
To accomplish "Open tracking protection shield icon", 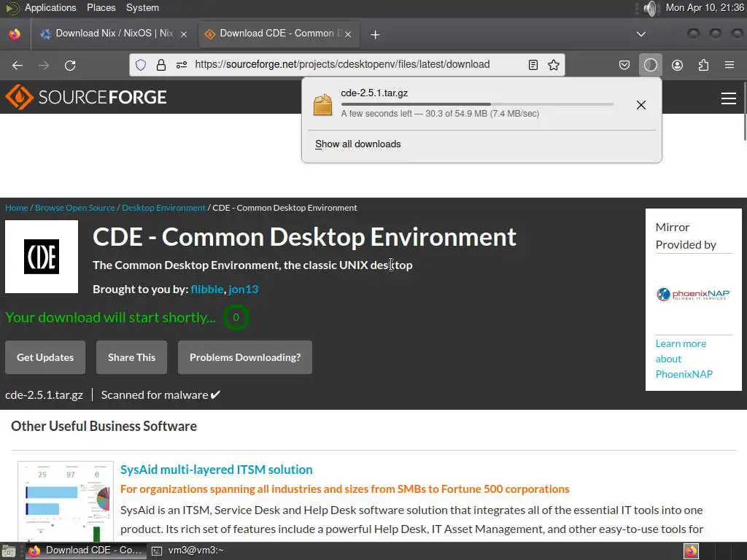I will (x=141, y=65).
